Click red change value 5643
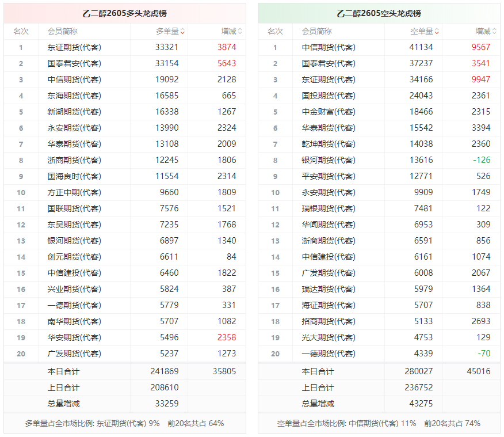 point(227,63)
